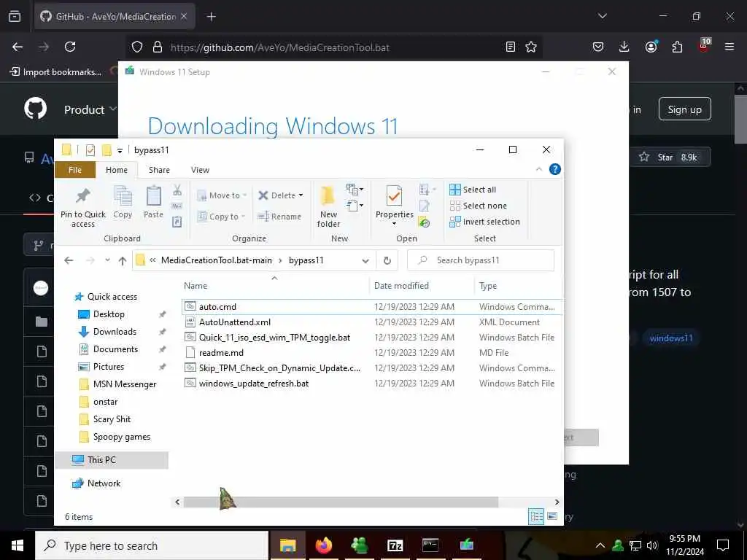The height and width of the screenshot is (560, 747).
Task: Expand the Copy to dropdown
Action: pos(243,217)
